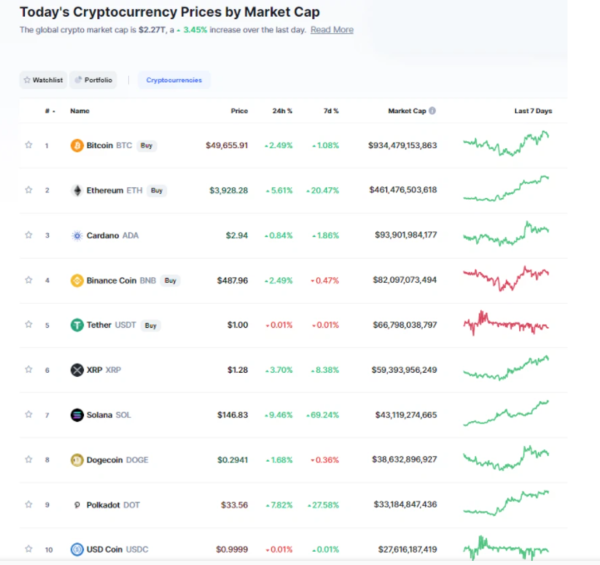The image size is (600, 565).
Task: Click the Tether green logo icon
Action: tap(77, 325)
